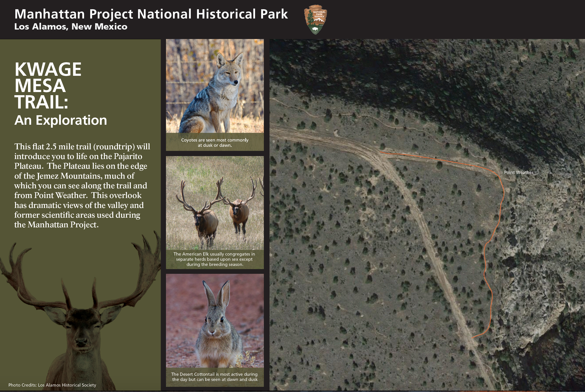Screen dimensions: 585x392
Task: Click the Manhattan Project National Historical Park title
Action: pos(151,14)
